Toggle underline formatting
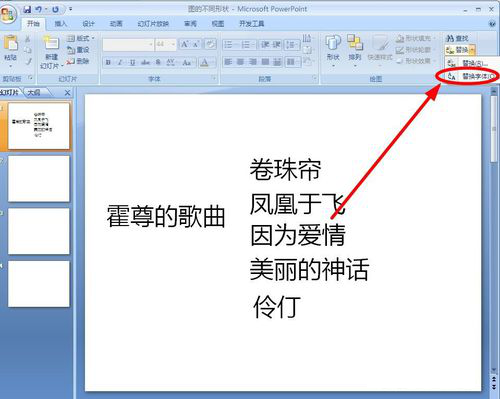This screenshot has height=399, width=500. point(132,62)
